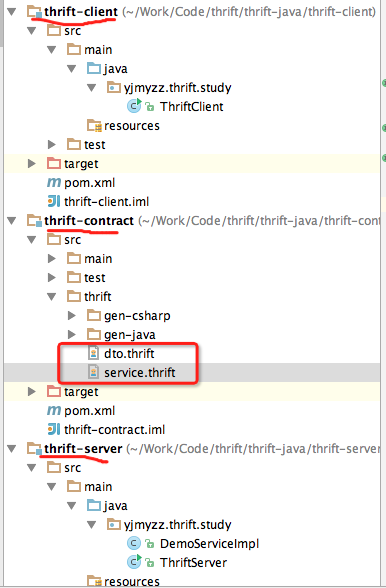Collapse src folder under thrift-client

tap(32, 31)
